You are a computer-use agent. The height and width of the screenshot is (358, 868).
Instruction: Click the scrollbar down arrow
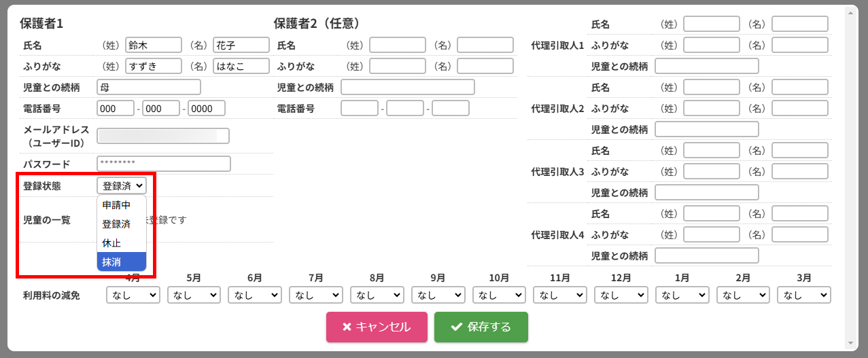point(849,343)
